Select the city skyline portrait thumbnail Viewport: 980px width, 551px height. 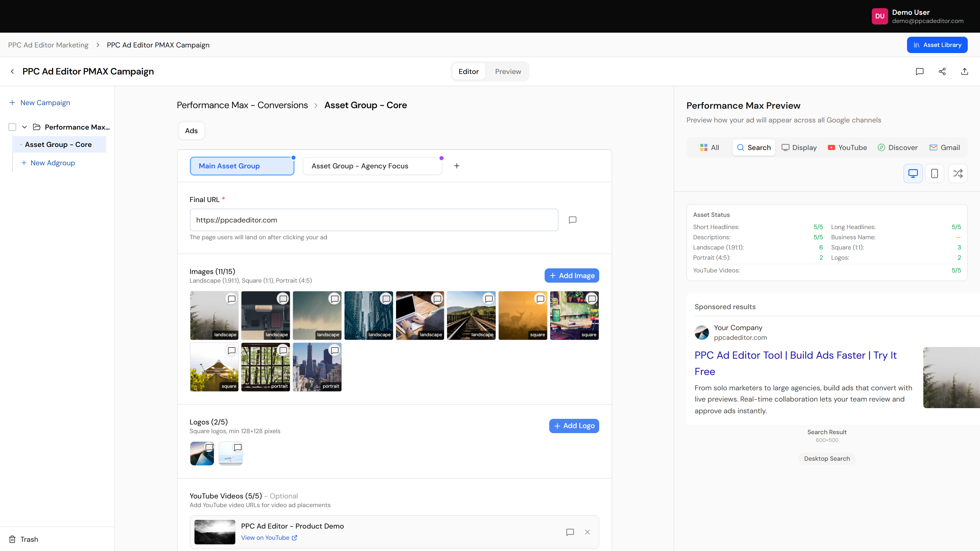tap(317, 367)
